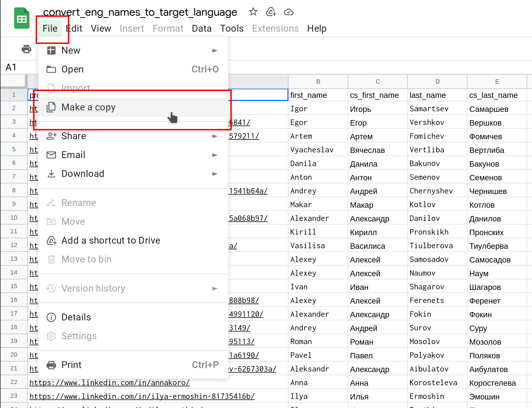
Task: Choose Add a shortcut to Drive
Action: (x=111, y=241)
